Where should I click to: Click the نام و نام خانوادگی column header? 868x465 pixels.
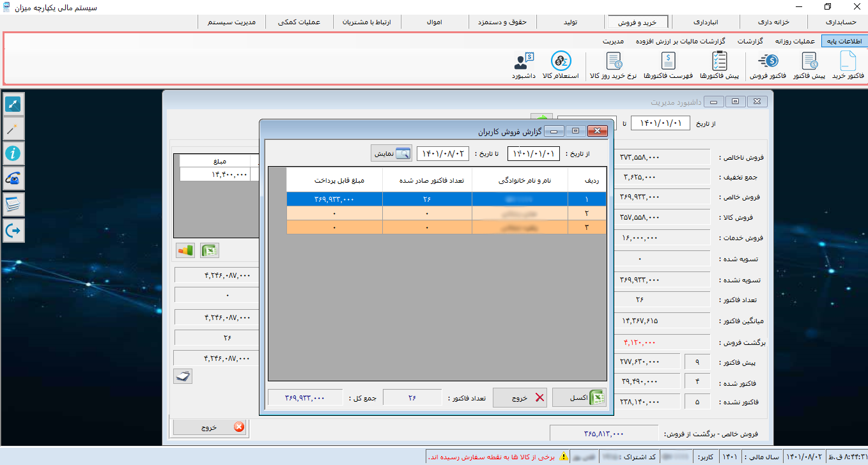click(520, 180)
